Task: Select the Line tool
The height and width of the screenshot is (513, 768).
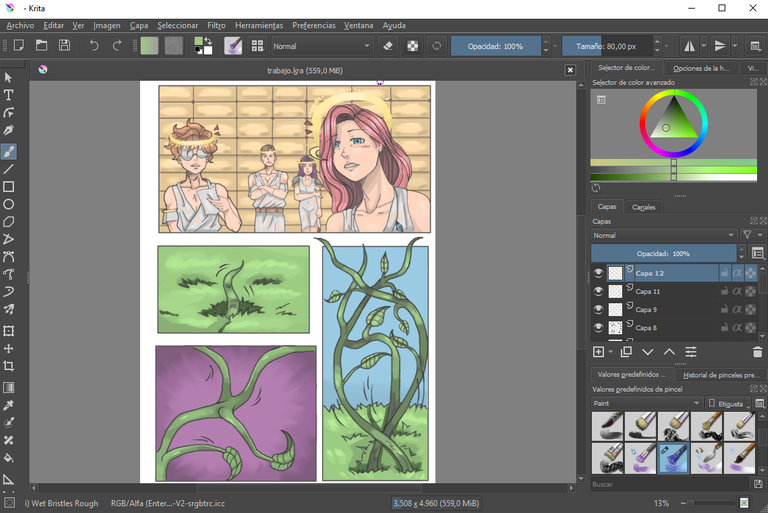Action: click(8, 170)
